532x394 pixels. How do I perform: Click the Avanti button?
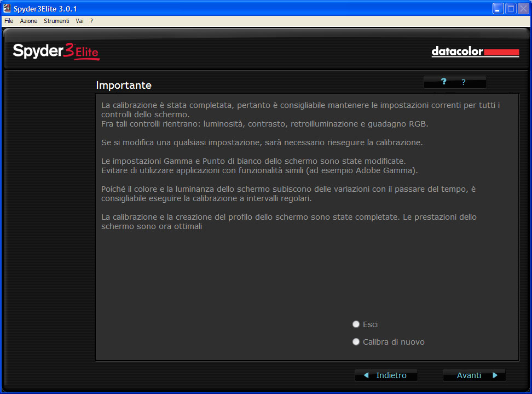474,375
